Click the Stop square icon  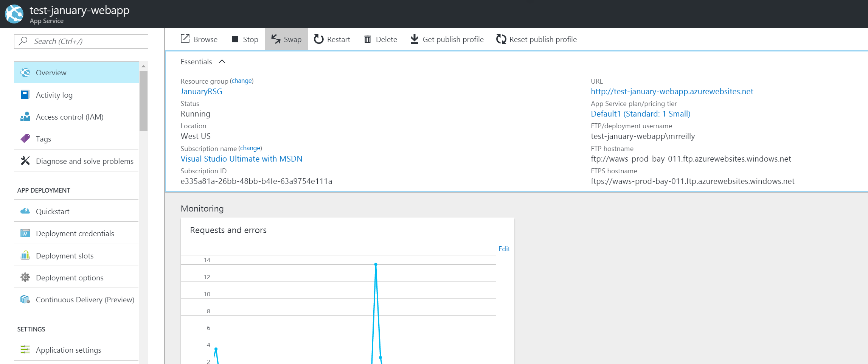[x=235, y=39]
